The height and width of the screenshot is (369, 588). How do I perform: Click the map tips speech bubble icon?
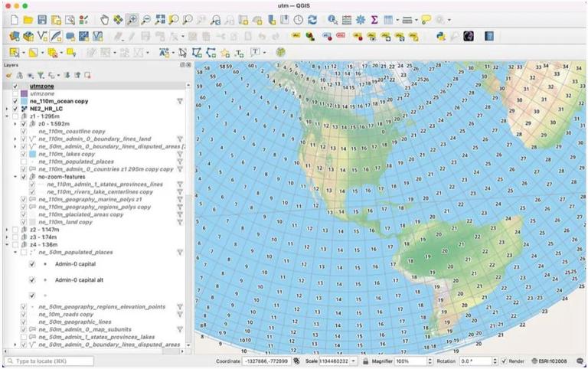[426, 20]
